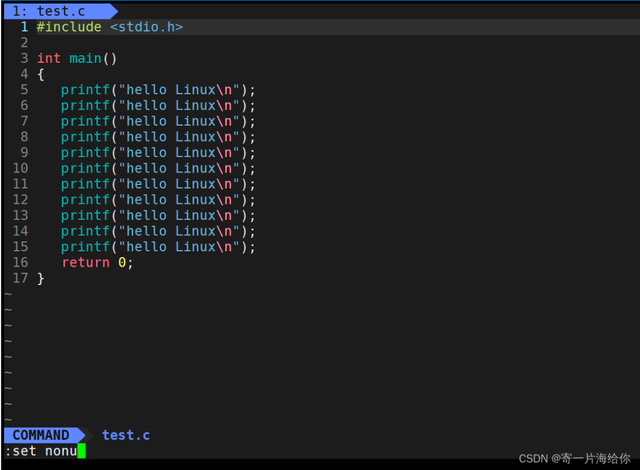Click 'test.c' filename in status line

click(x=126, y=435)
